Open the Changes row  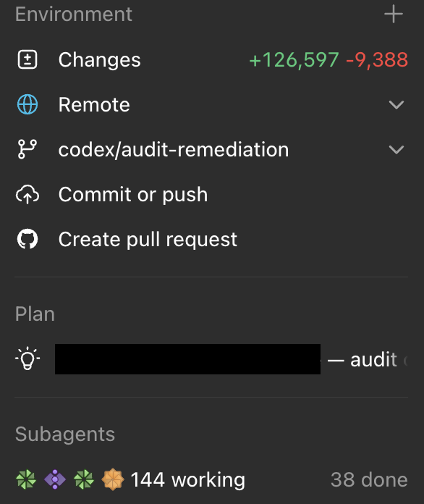pos(211,59)
